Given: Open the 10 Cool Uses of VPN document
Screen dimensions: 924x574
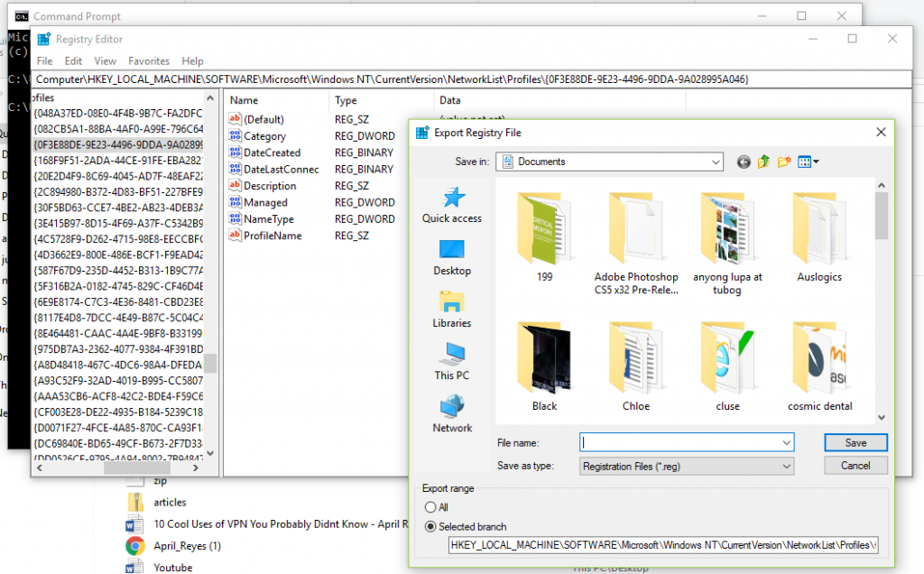Looking at the screenshot, I should [x=267, y=523].
